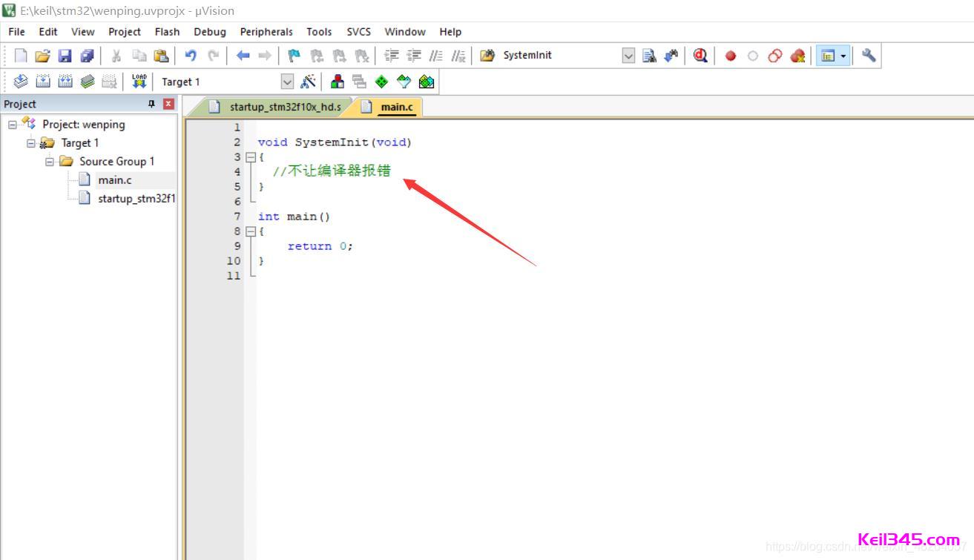The image size is (974, 560).
Task: Open the Peripherals menu
Action: point(266,32)
